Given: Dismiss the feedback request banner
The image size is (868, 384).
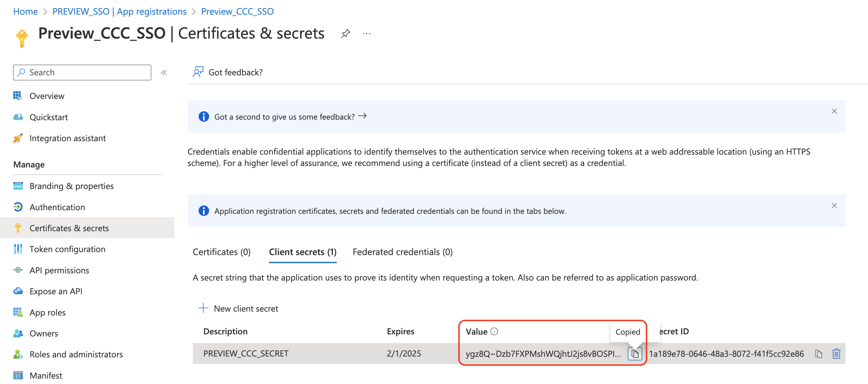Looking at the screenshot, I should point(834,111).
